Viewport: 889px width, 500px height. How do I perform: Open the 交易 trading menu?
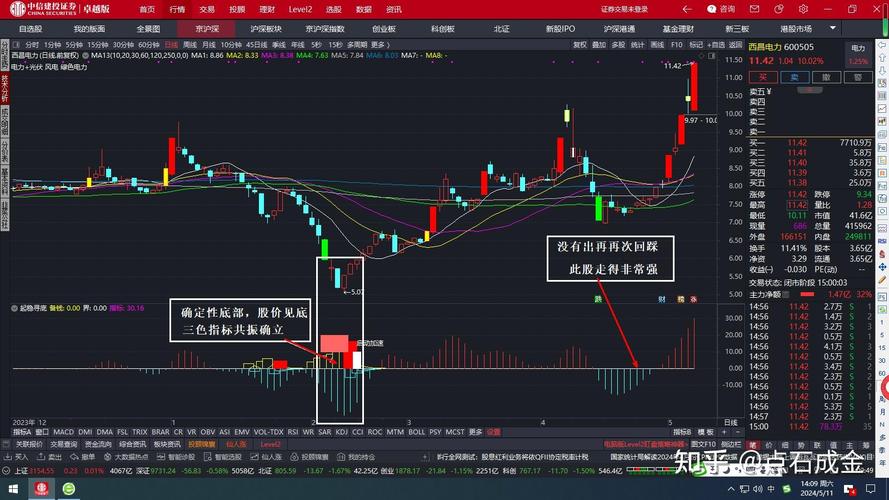coord(207,9)
